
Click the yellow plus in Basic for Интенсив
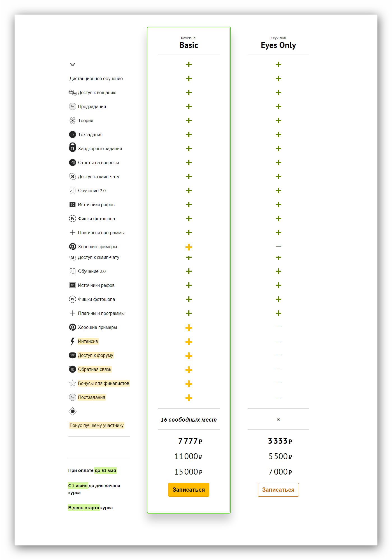tap(189, 342)
